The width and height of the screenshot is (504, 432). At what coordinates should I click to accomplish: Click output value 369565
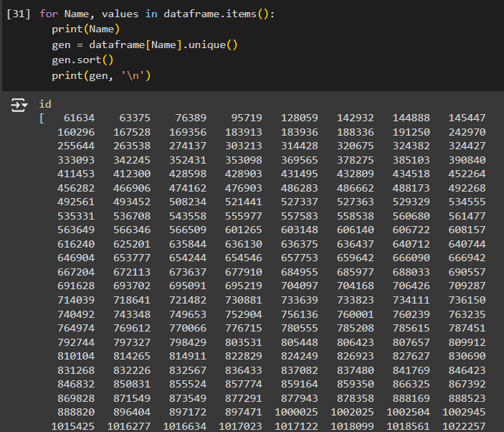[x=300, y=160]
